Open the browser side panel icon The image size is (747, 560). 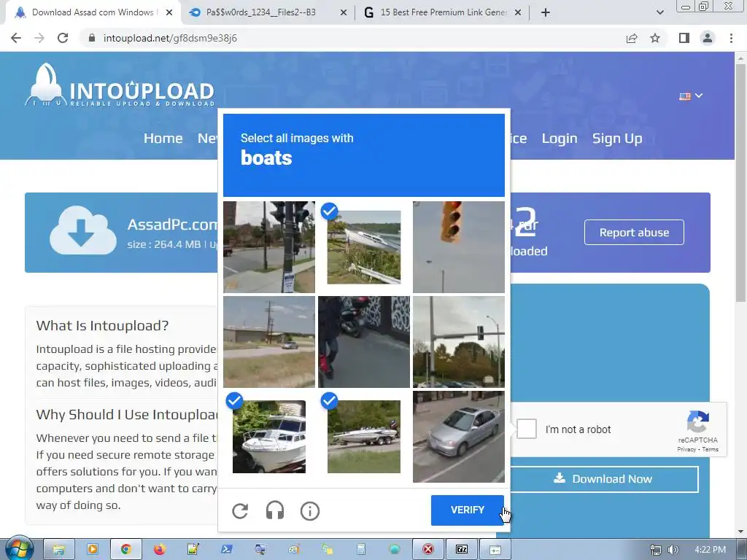684,38
